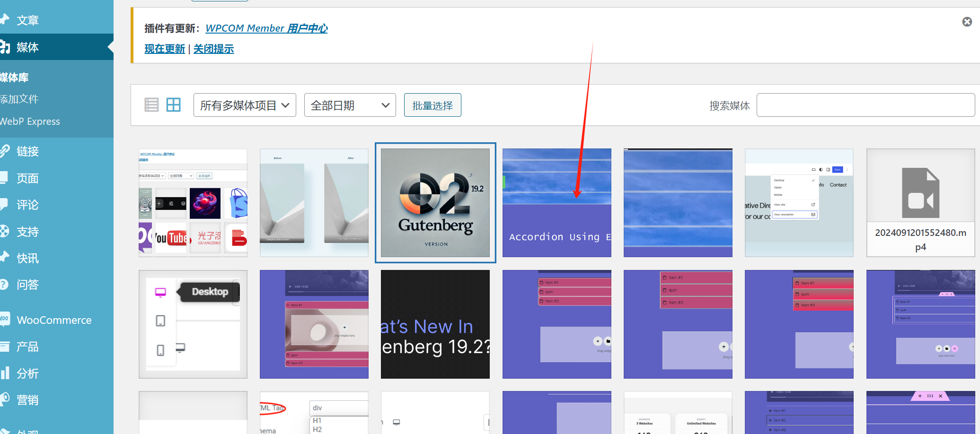This screenshot has width=980, height=434.
Task: Click the 批量选择 bulk select button
Action: (x=432, y=105)
